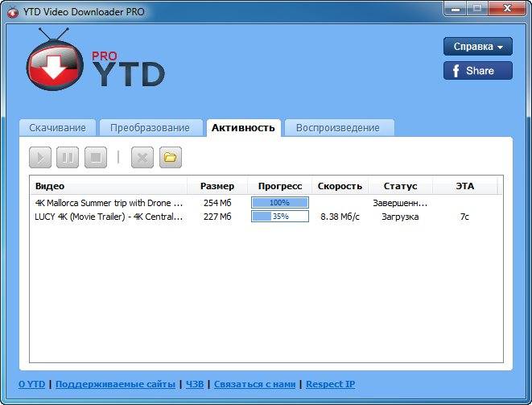
Task: Click the ЭТА column header
Action: [x=465, y=186]
